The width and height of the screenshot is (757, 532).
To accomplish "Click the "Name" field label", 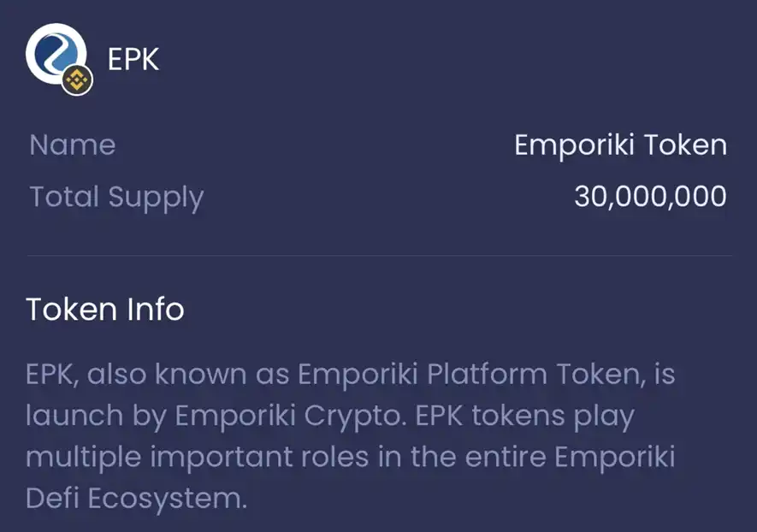I will [x=73, y=145].
